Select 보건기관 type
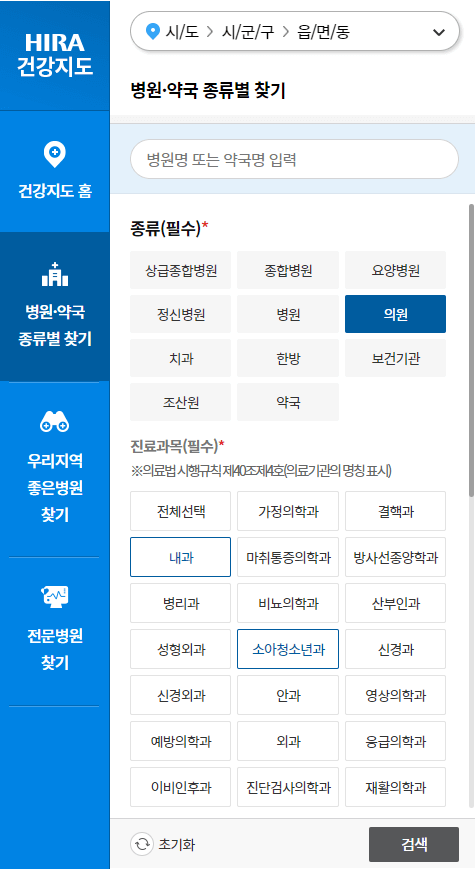The image size is (475, 869). 395,358
